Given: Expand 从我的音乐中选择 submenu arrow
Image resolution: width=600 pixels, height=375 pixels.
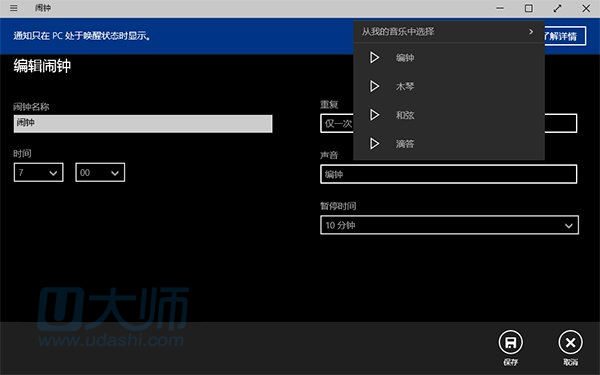Looking at the screenshot, I should click(531, 31).
